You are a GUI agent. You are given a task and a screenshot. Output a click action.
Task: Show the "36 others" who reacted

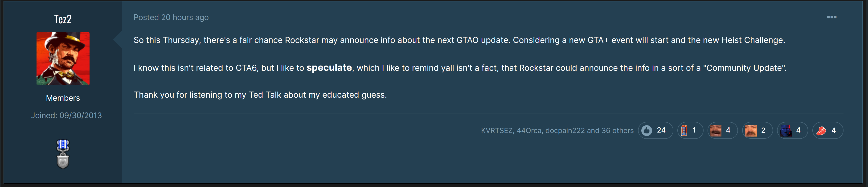[x=617, y=131]
